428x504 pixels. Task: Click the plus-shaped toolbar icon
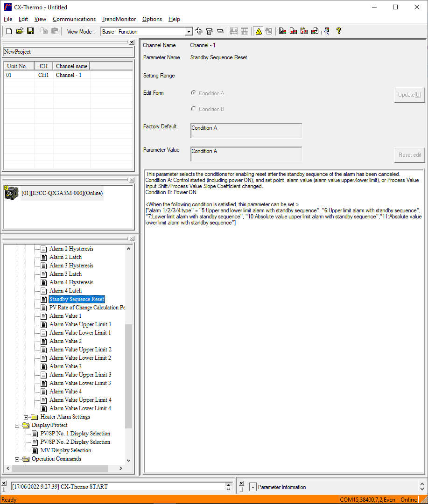point(199,31)
